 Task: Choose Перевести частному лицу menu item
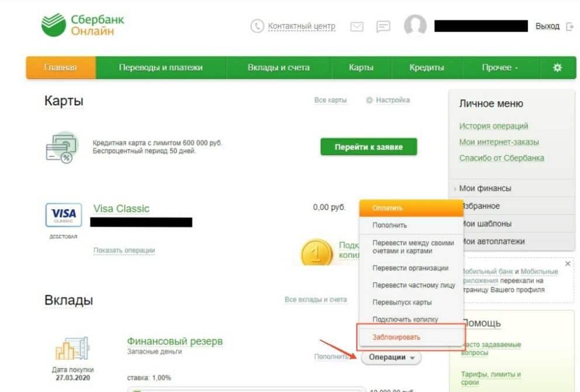(x=411, y=285)
